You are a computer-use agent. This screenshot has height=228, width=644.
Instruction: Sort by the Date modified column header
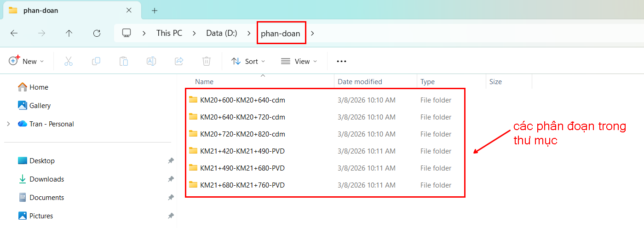[x=360, y=82]
